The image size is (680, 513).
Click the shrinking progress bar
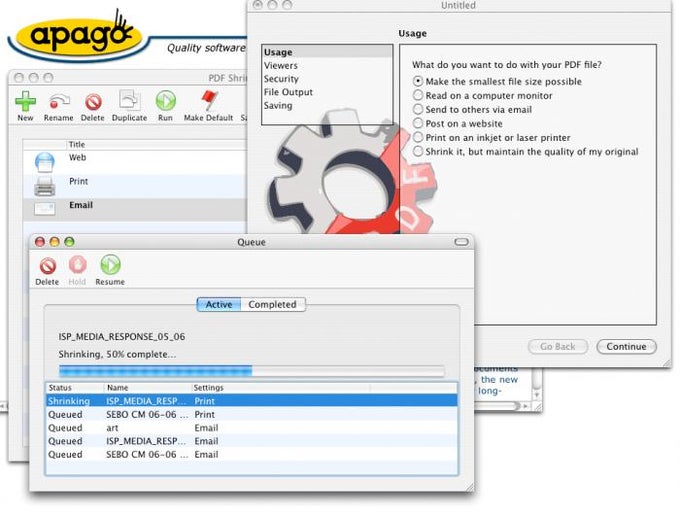pyautogui.click(x=252, y=371)
